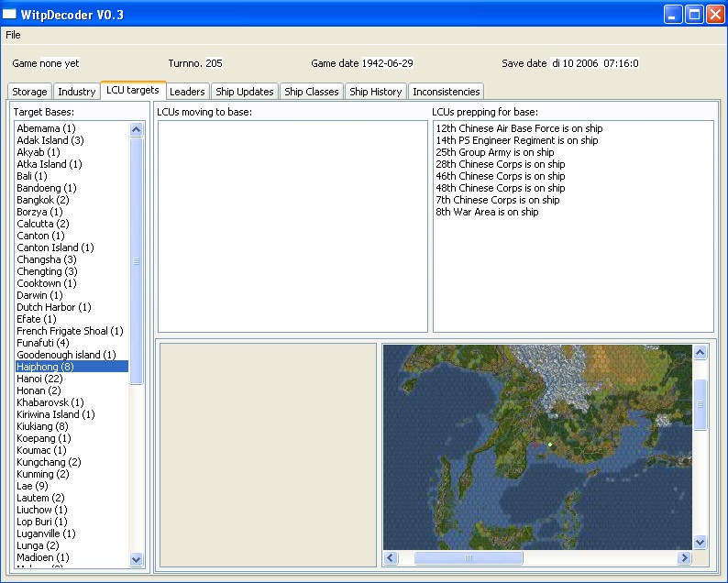The width and height of the screenshot is (728, 583).
Task: Open the File menu
Action: [x=13, y=35]
